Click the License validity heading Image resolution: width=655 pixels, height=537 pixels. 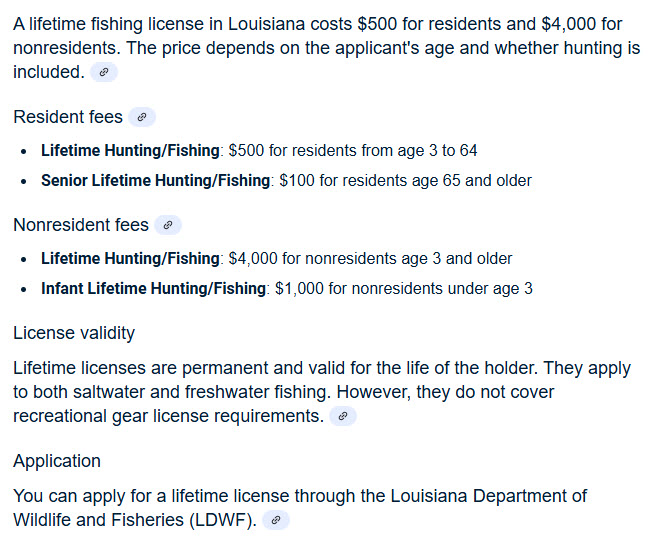(74, 333)
